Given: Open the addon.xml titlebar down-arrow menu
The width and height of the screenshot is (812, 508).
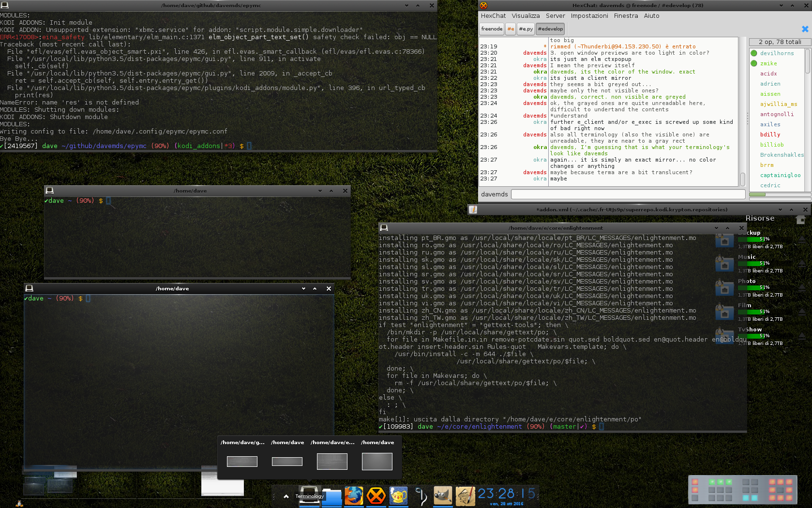Looking at the screenshot, I should click(x=780, y=209).
